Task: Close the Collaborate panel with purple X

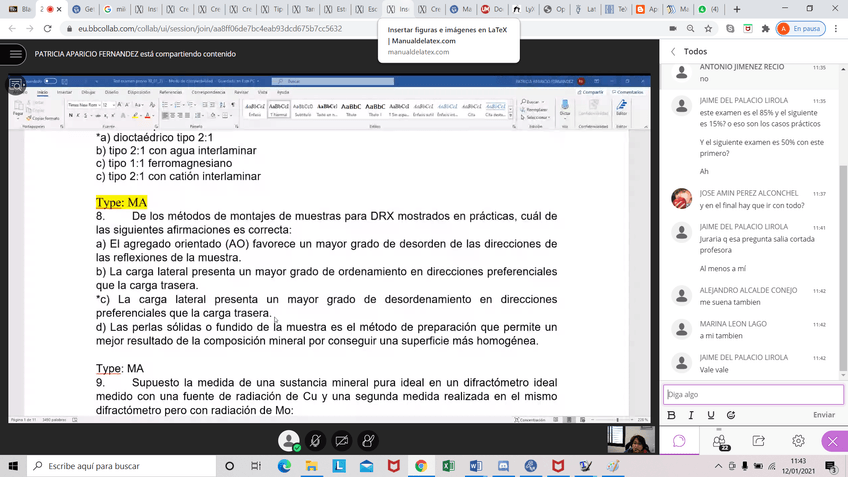Action: 833,441
